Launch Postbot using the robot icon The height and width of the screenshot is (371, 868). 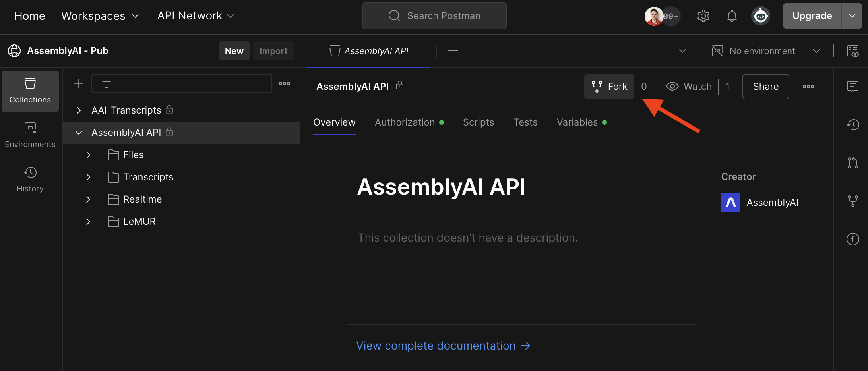(761, 16)
